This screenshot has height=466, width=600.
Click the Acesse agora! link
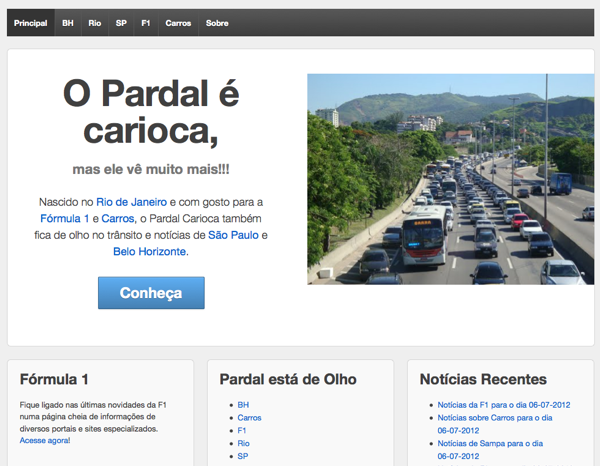(x=45, y=440)
